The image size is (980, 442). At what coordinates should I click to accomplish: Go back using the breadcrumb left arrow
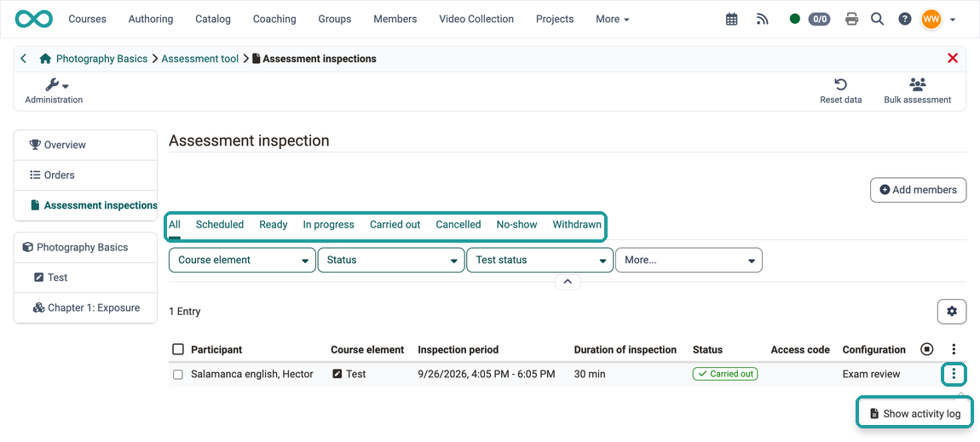[24, 59]
